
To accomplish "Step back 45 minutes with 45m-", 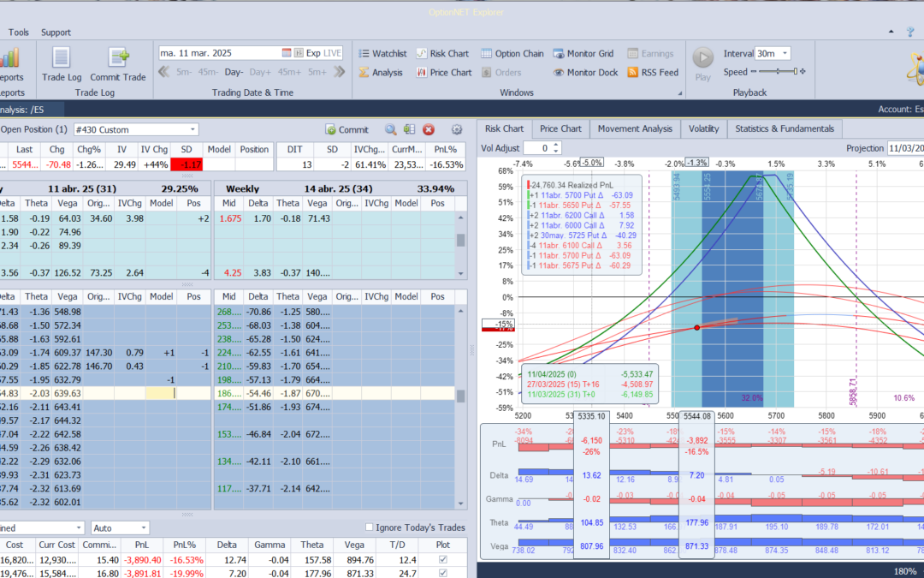I will coord(209,72).
